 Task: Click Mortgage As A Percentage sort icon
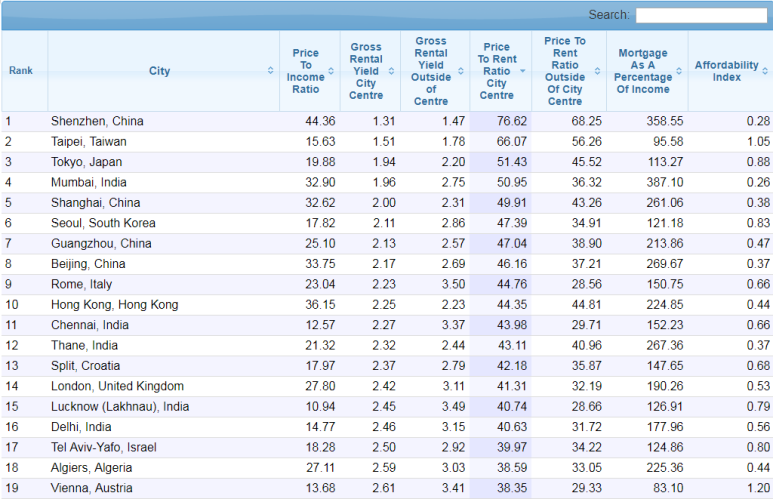679,71
